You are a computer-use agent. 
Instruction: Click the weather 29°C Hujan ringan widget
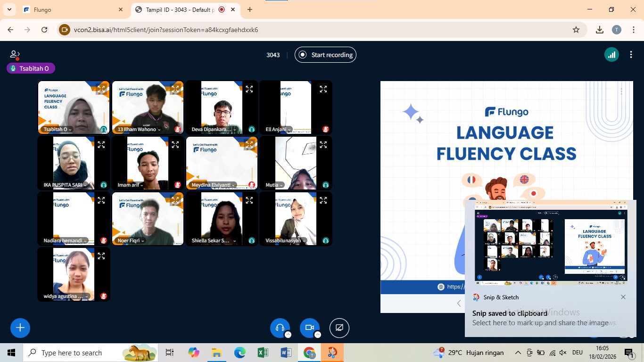coord(469,353)
